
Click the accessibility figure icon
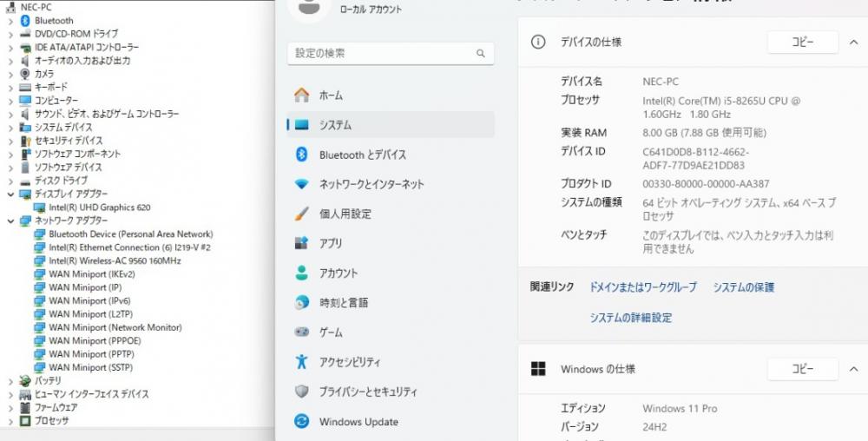coord(302,362)
